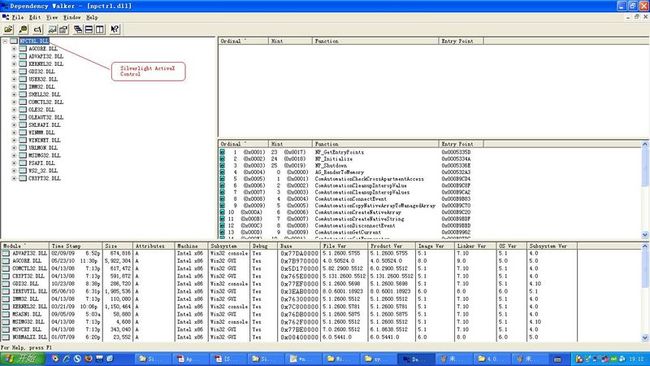Select the WS2_32.DLL tree item
650x366 pixels.
pyautogui.click(x=43, y=171)
